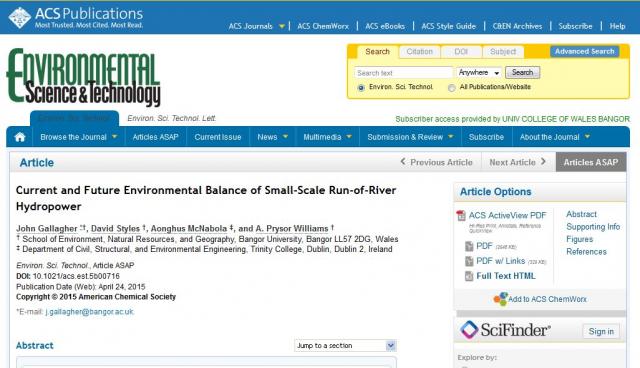Screen dimensions: 640x368
Task: Expand the News menu
Action: pyautogui.click(x=273, y=137)
